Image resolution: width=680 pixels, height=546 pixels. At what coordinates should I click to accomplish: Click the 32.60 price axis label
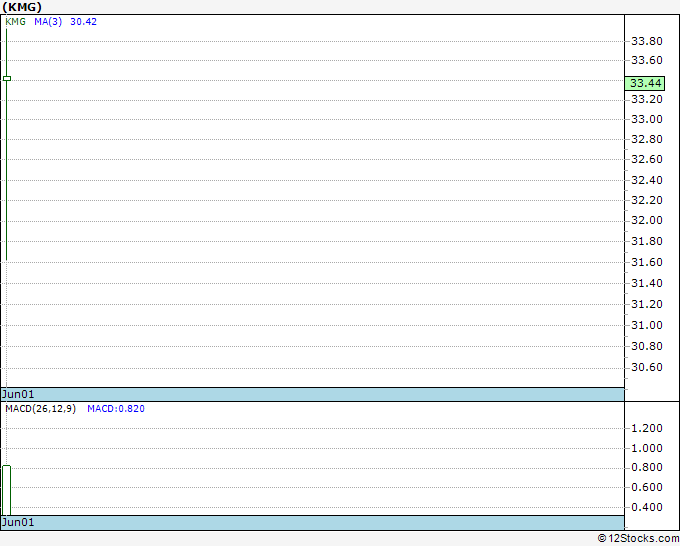pos(647,159)
